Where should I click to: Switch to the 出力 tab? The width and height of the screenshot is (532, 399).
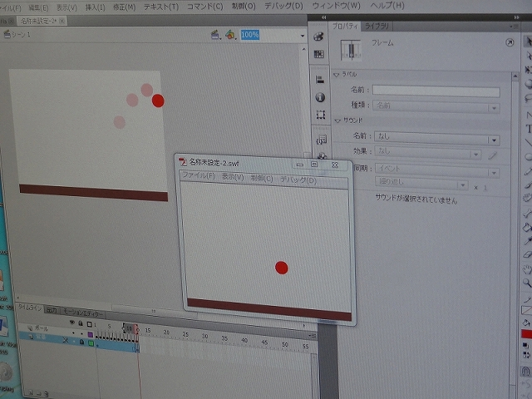(52, 310)
